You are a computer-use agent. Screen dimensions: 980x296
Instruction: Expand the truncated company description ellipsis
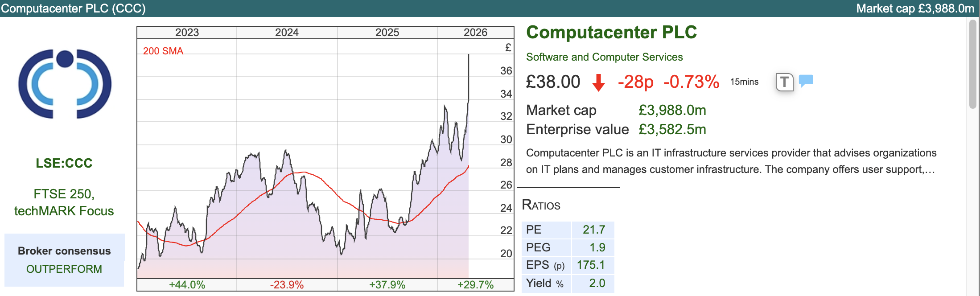929,170
